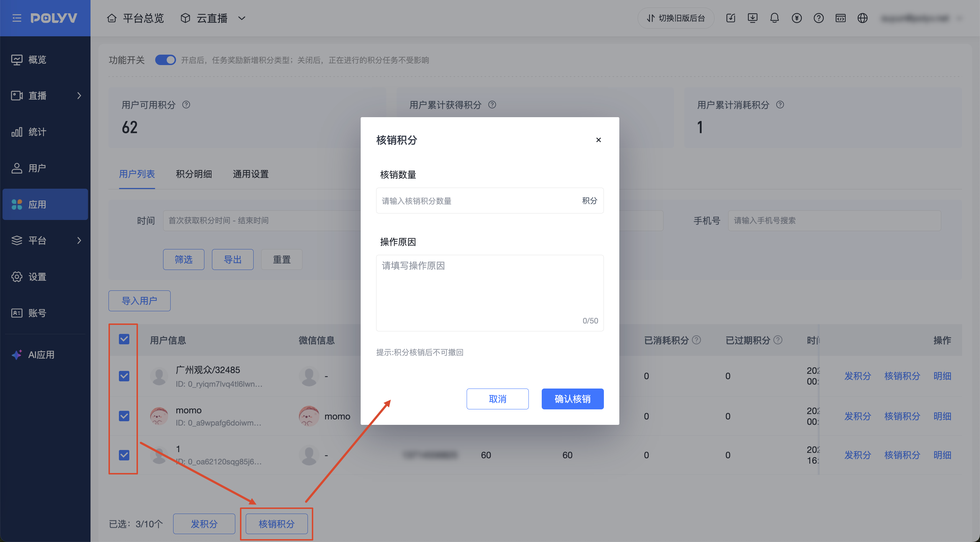Click the 云直播 cube icon

click(185, 18)
